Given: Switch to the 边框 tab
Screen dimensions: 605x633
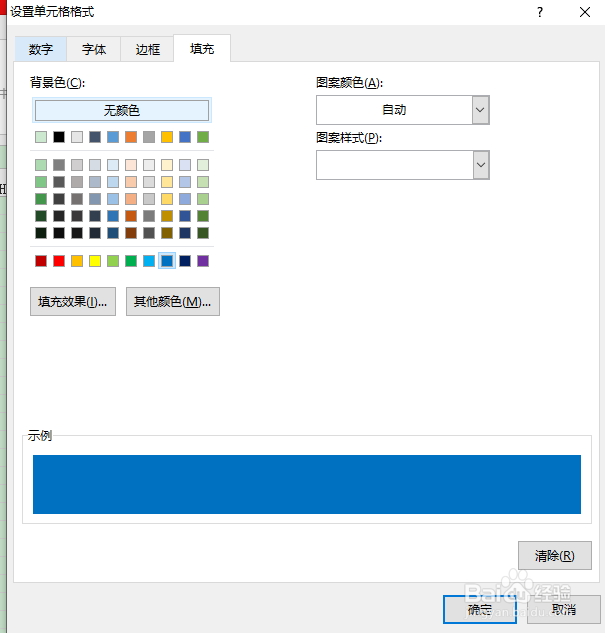Looking at the screenshot, I should (x=147, y=49).
